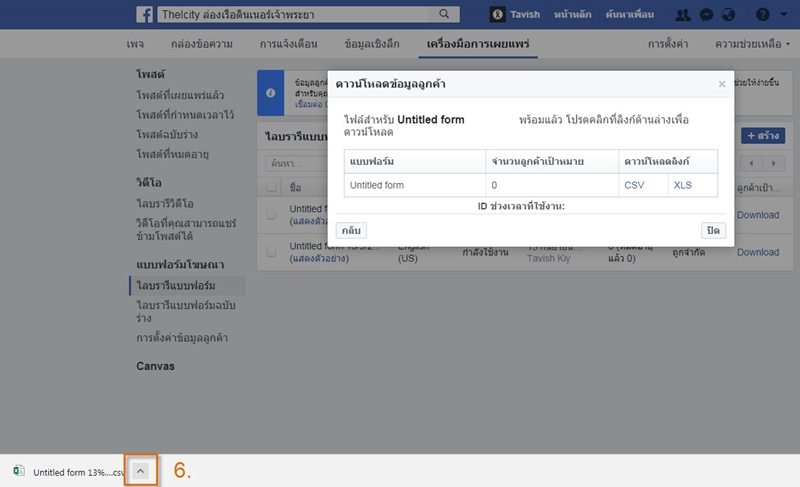Expand the account menu arrow
The image size is (800, 487).
(783, 14)
